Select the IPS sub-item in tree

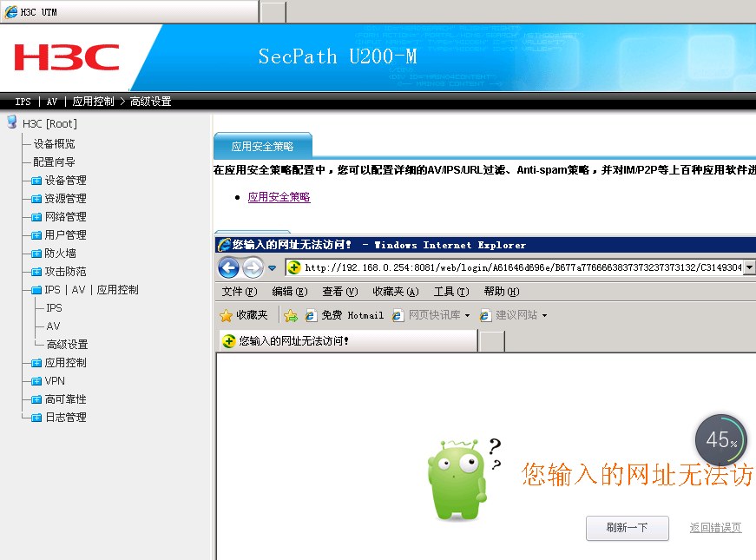point(54,307)
